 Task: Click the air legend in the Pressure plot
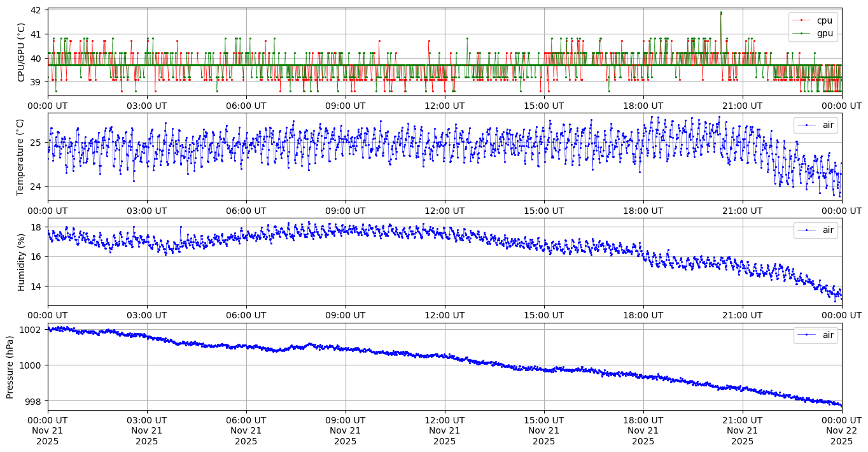tap(815, 335)
